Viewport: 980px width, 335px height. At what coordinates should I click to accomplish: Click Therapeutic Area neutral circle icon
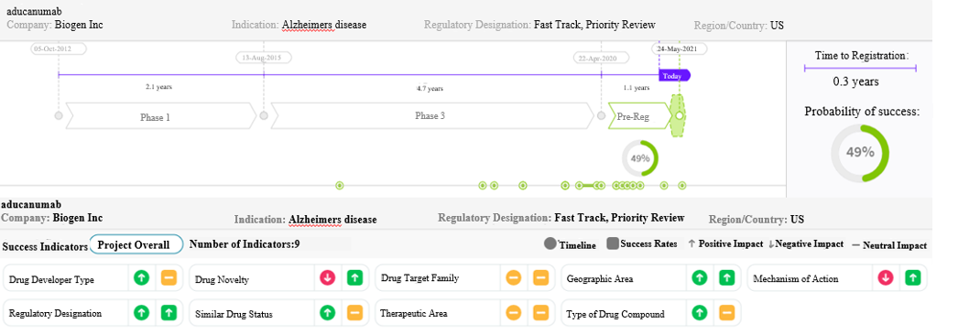[x=513, y=312]
